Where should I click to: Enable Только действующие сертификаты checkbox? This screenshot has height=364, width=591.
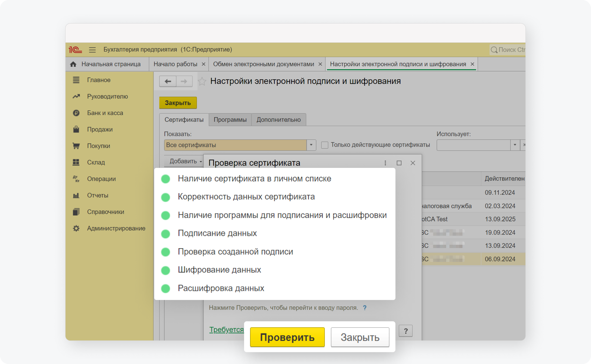324,145
